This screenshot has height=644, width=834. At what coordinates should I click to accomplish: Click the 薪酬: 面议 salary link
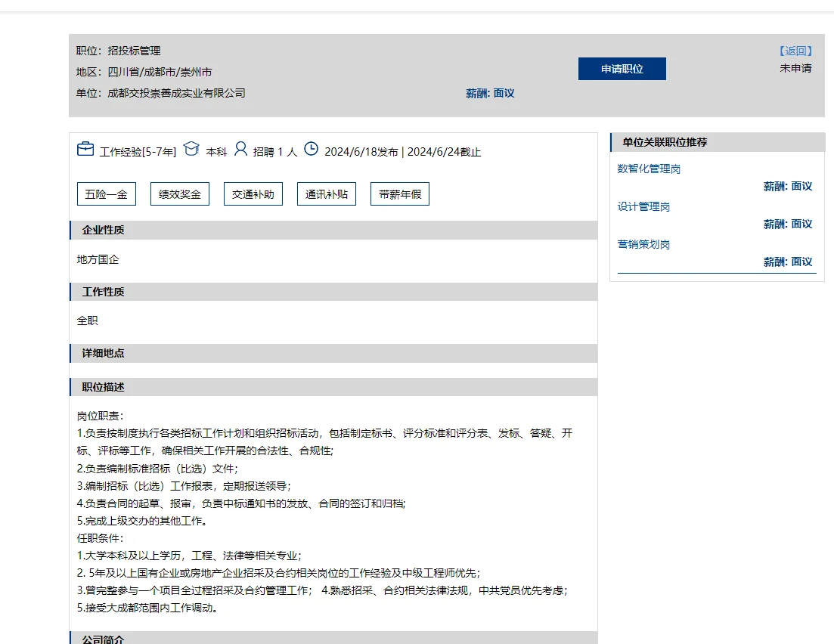coord(489,93)
